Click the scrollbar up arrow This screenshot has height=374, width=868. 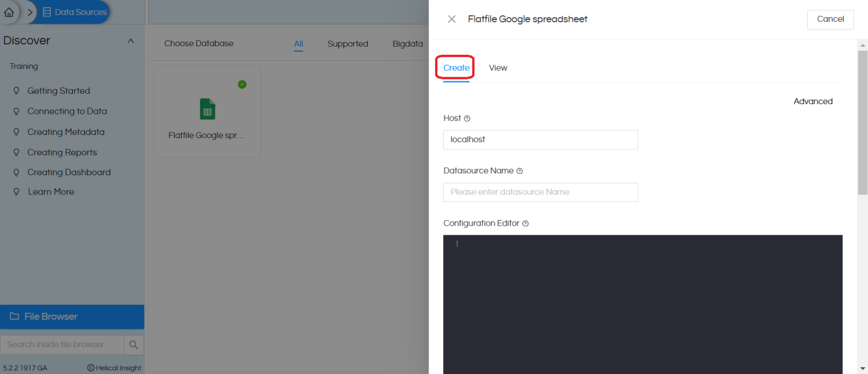tap(863, 45)
